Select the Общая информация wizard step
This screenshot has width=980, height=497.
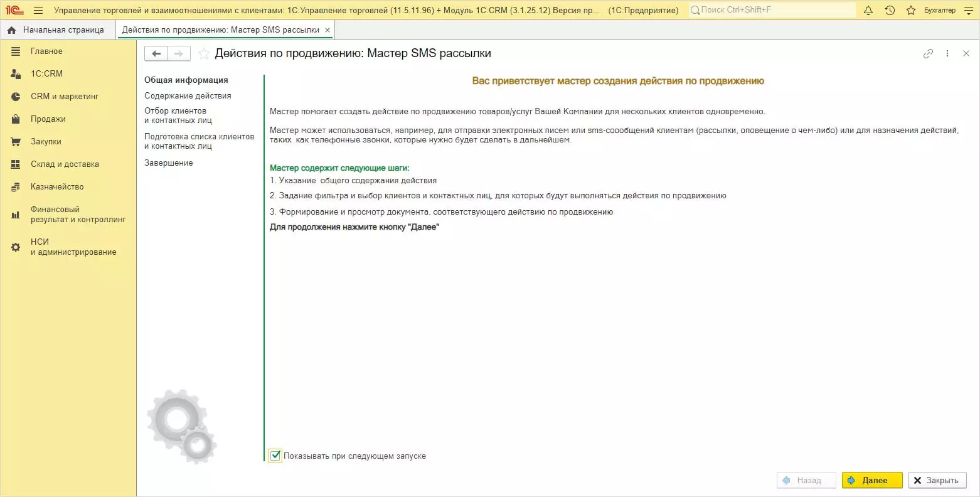tap(186, 80)
